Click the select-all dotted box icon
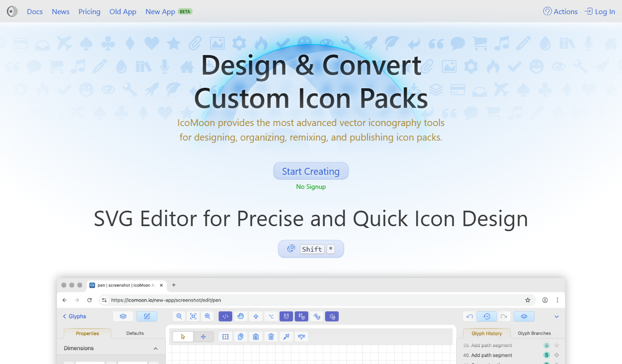622x364 pixels. click(225, 337)
